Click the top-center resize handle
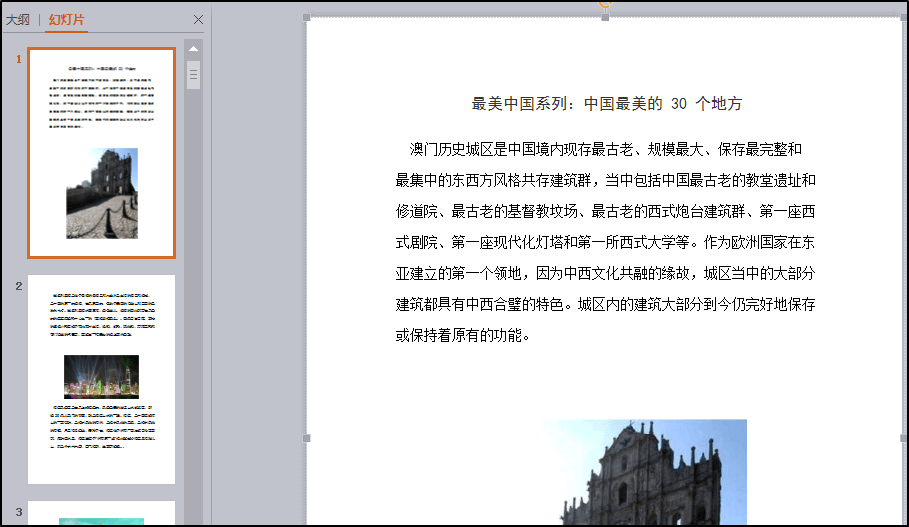 point(605,18)
